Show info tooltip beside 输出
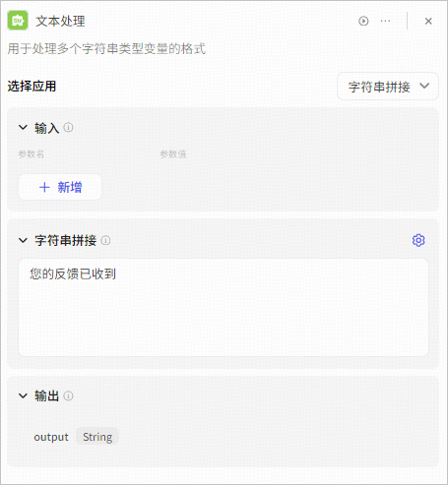The image size is (448, 485). pos(68,395)
